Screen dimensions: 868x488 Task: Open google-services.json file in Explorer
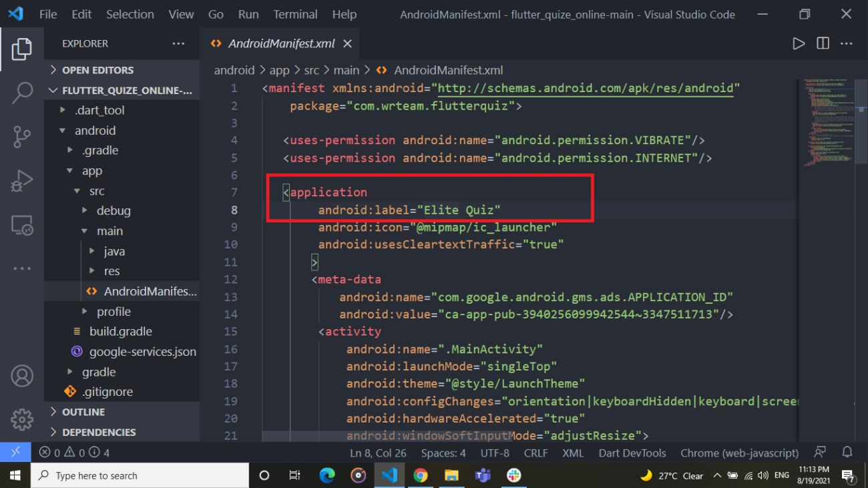point(142,351)
